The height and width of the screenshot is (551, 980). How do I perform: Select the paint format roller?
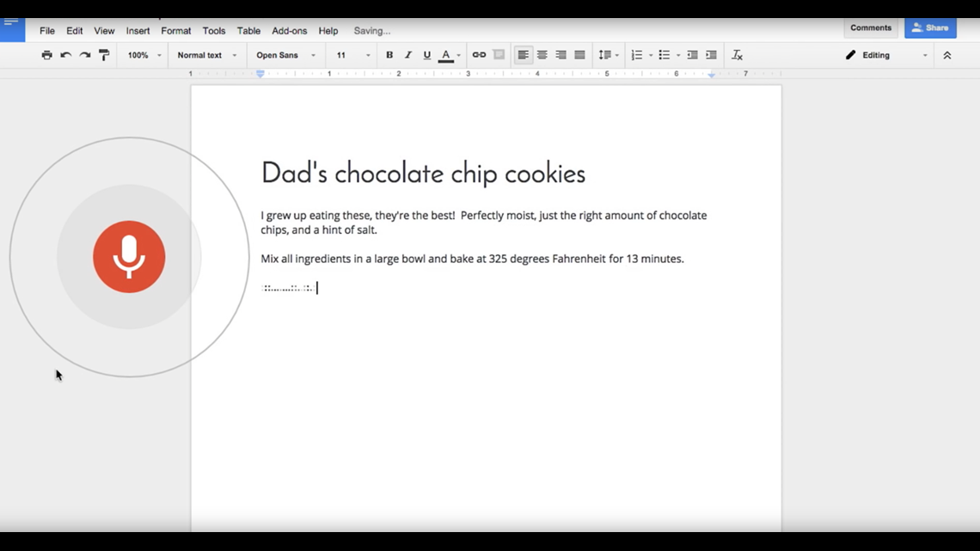click(104, 55)
